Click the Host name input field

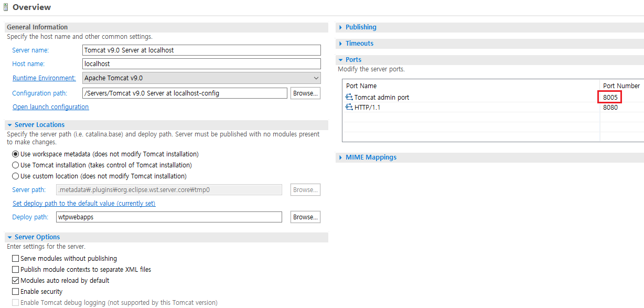(201, 64)
